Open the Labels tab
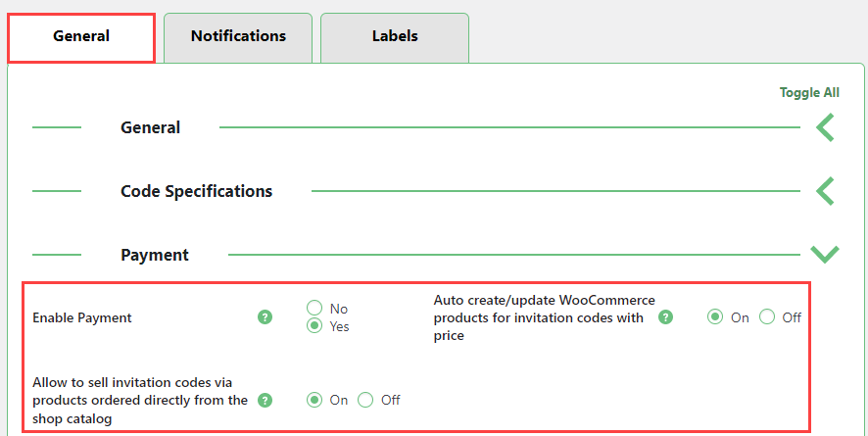The height and width of the screenshot is (436, 868). [395, 36]
